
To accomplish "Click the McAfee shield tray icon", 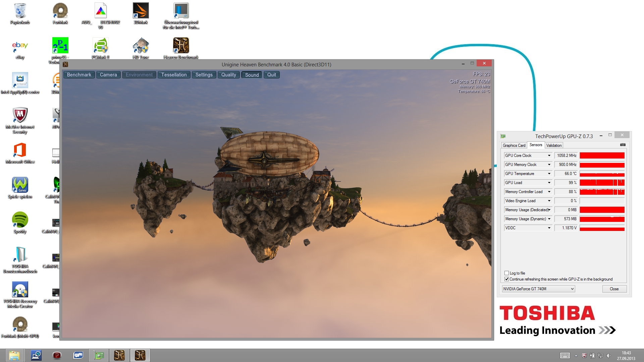I will pyautogui.click(x=584, y=355).
